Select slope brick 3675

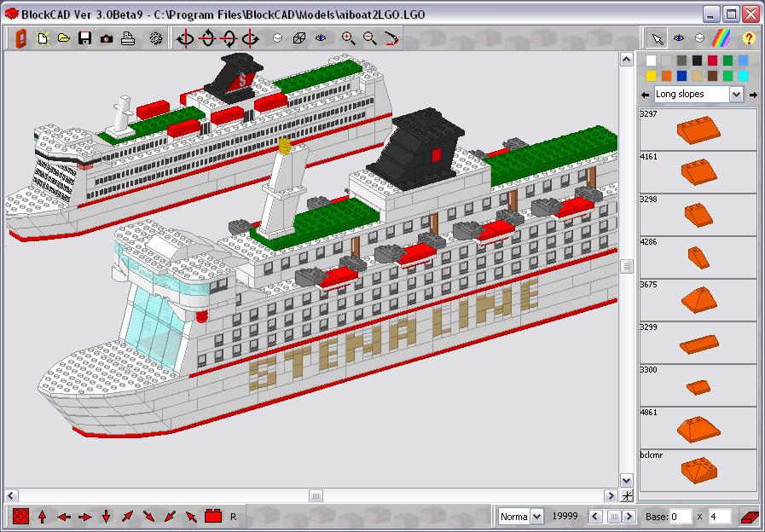(x=698, y=299)
